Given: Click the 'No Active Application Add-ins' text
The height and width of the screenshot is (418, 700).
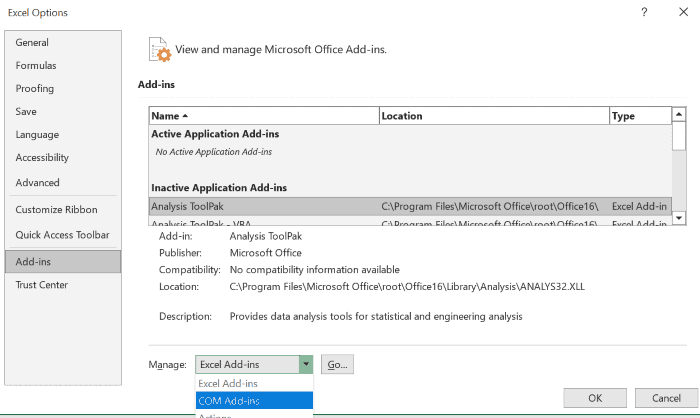Looking at the screenshot, I should point(214,152).
